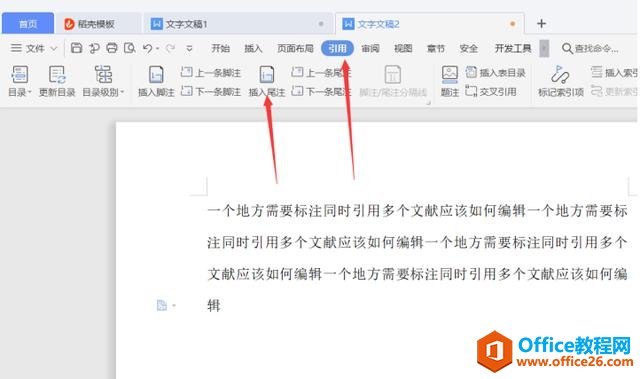Click 标记索引项
Screen dimensions: 640x379
coord(560,81)
